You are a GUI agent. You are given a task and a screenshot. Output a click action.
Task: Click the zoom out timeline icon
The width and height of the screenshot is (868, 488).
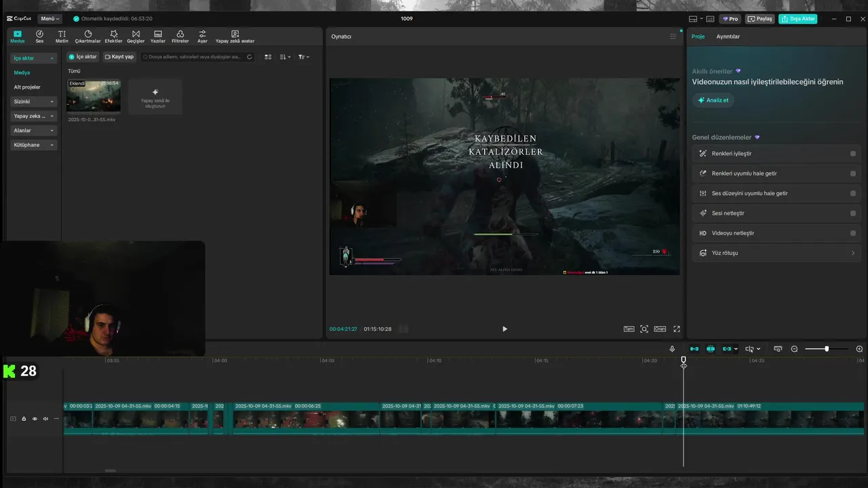(795, 349)
